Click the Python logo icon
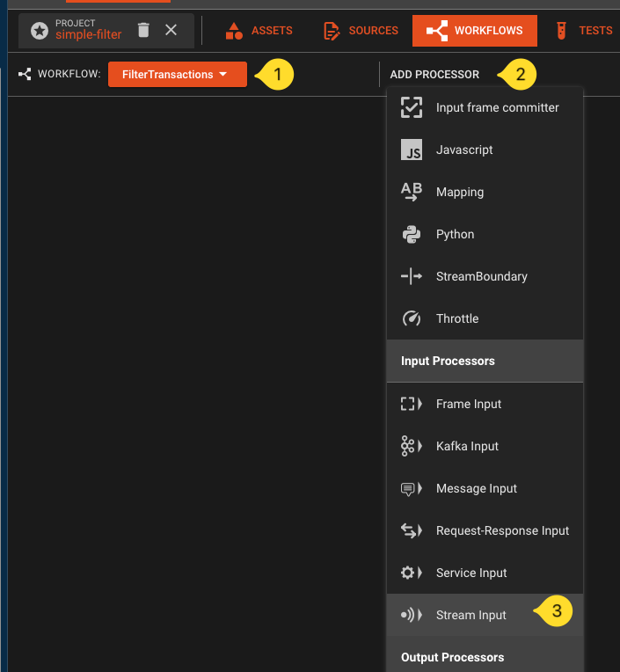 click(x=412, y=234)
